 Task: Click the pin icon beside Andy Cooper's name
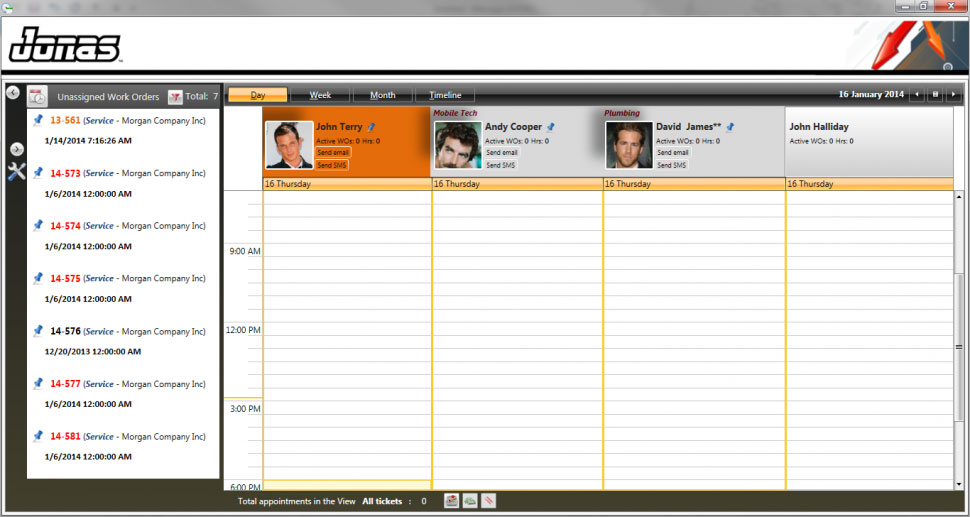coord(550,127)
